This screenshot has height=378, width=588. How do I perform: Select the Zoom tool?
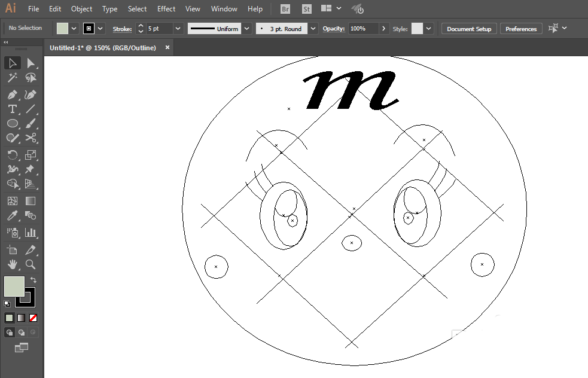point(31,264)
